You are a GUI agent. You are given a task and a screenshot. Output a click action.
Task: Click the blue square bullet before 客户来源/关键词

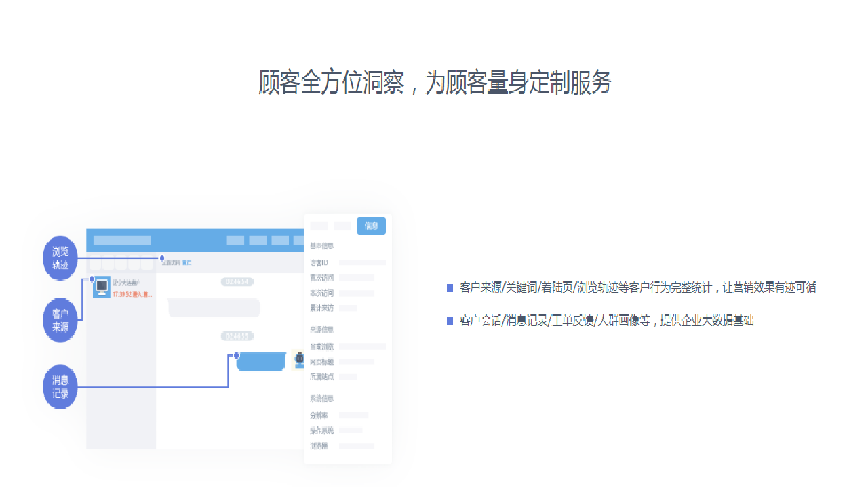tap(450, 287)
